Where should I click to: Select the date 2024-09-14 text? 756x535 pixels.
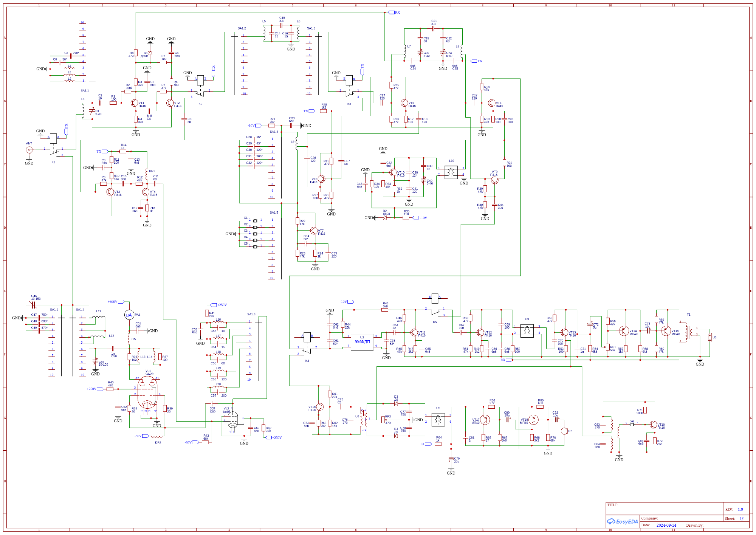(x=666, y=525)
